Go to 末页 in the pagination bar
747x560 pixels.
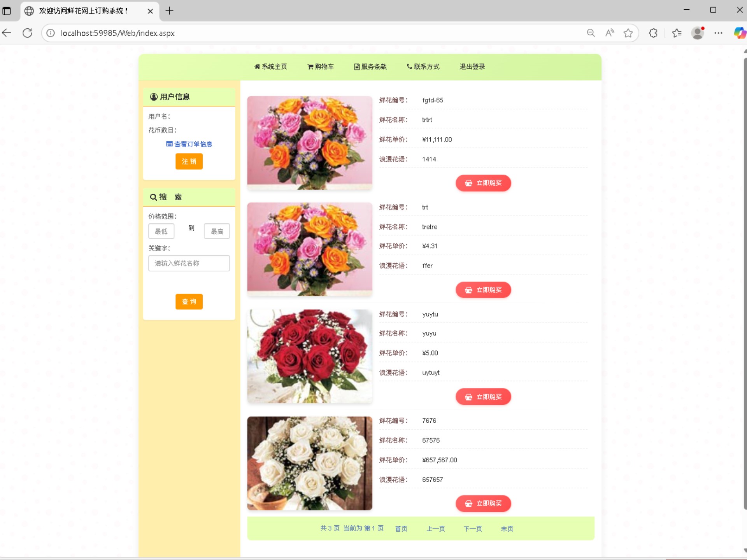[x=507, y=528]
